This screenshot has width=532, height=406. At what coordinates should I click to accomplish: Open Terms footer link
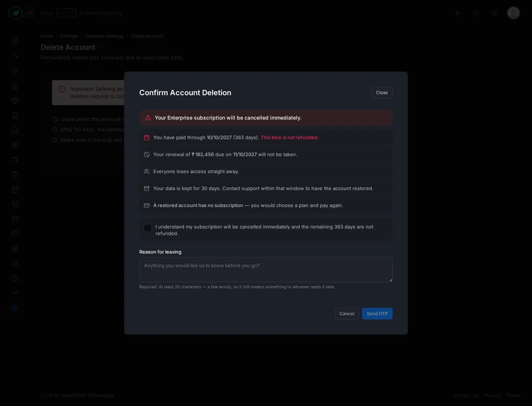coord(514,395)
